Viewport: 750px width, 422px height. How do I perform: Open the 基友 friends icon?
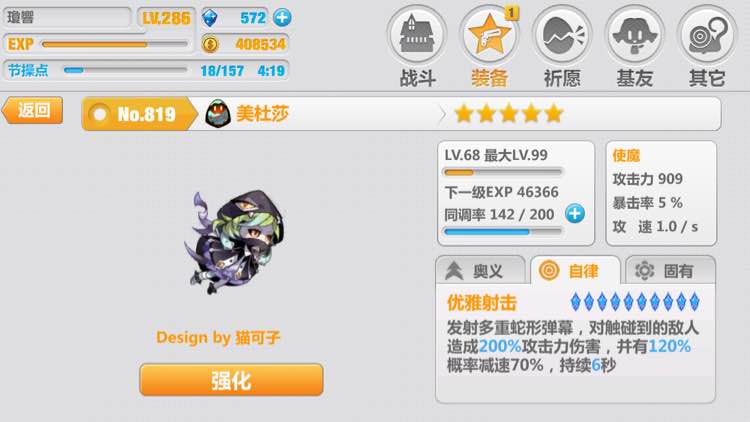(634, 34)
